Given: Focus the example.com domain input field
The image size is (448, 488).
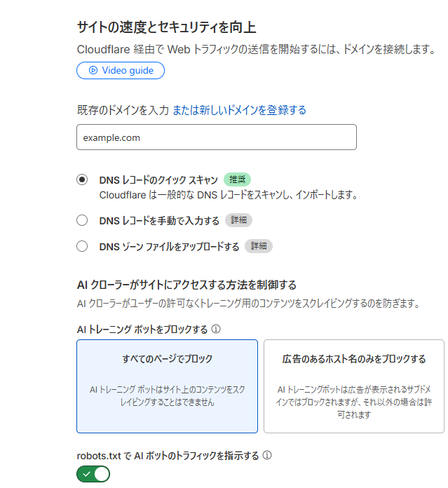Looking at the screenshot, I should pyautogui.click(x=216, y=137).
